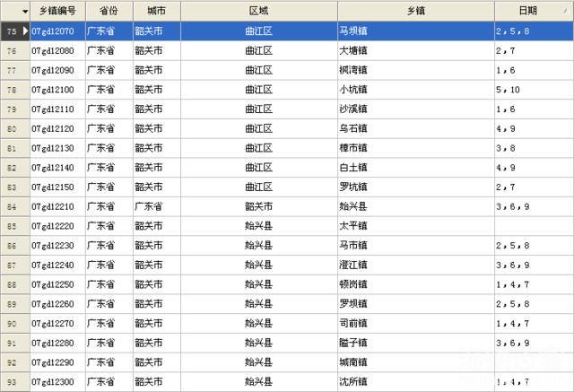Viewport: 574px width, 392px height.
Task: Click the empty date cell for 城南镇
Action: 535,362
